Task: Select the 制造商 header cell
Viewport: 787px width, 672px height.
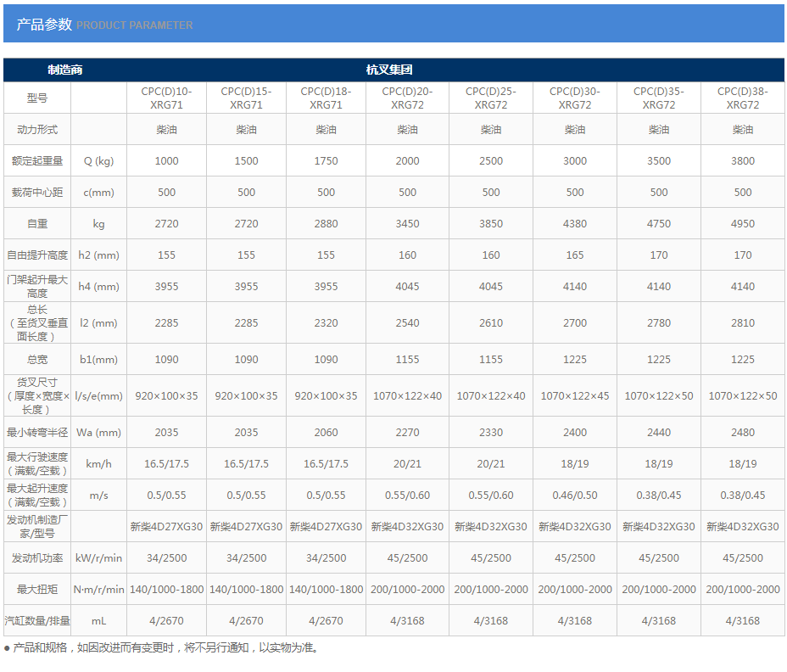Action: (x=64, y=70)
